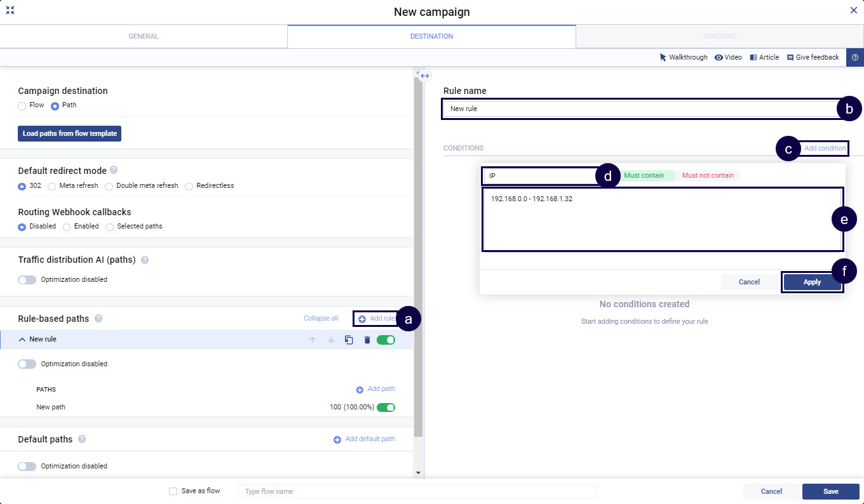Click the duplicate New rule icon

tap(349, 340)
